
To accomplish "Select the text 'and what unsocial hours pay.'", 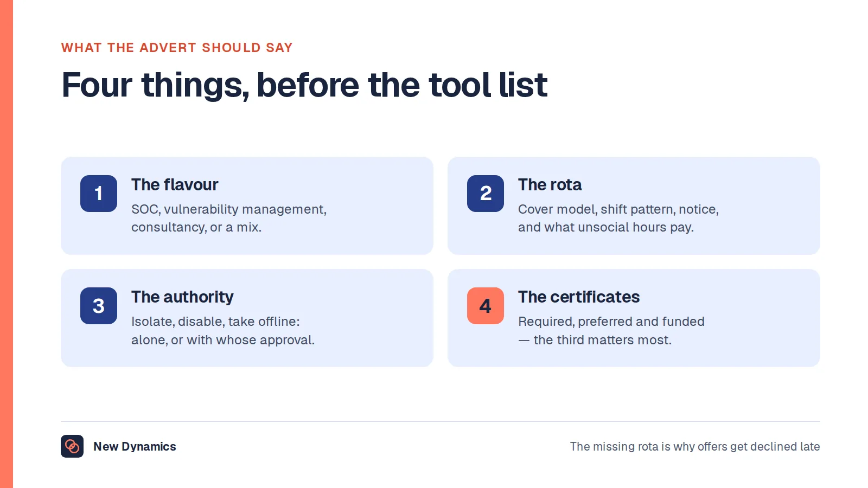I will click(x=606, y=227).
